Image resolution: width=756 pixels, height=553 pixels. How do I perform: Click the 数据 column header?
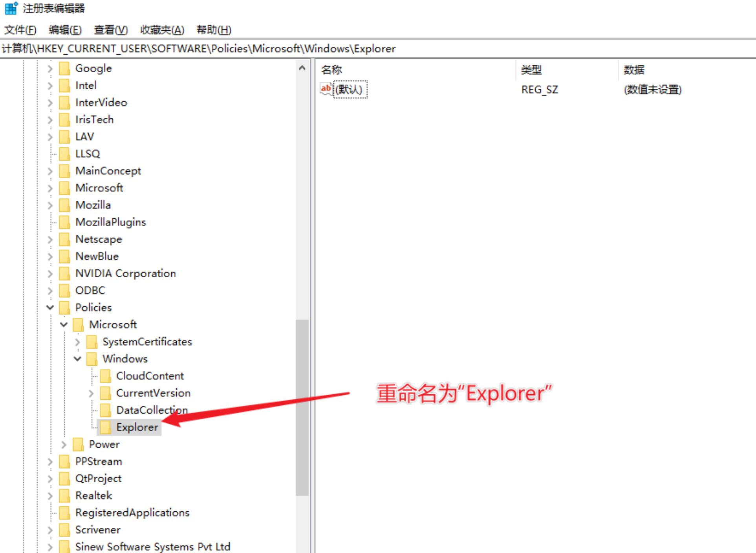click(687, 70)
